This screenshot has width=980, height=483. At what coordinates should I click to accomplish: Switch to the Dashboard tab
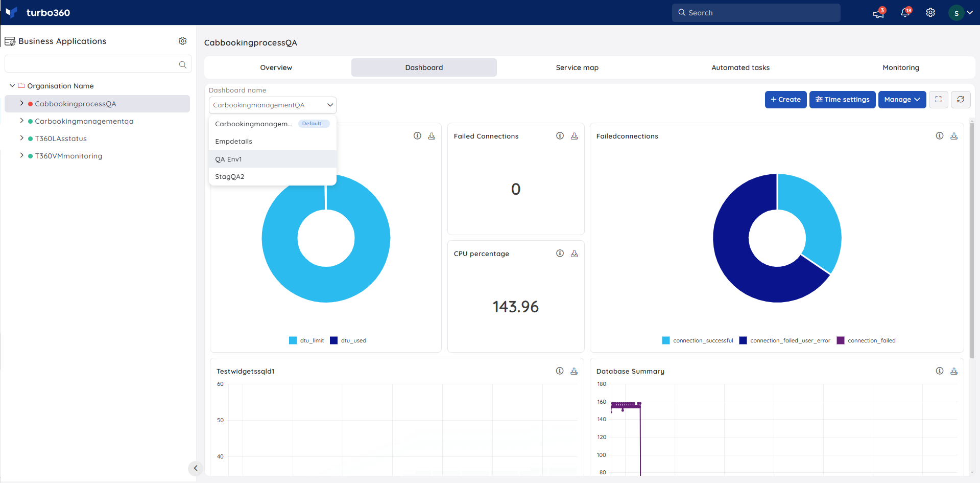424,67
